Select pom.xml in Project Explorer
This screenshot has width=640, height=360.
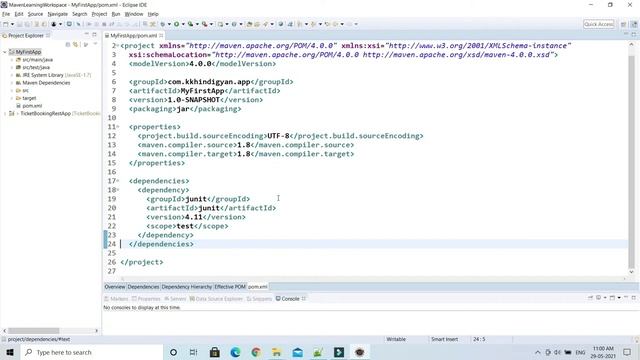[x=32, y=106]
